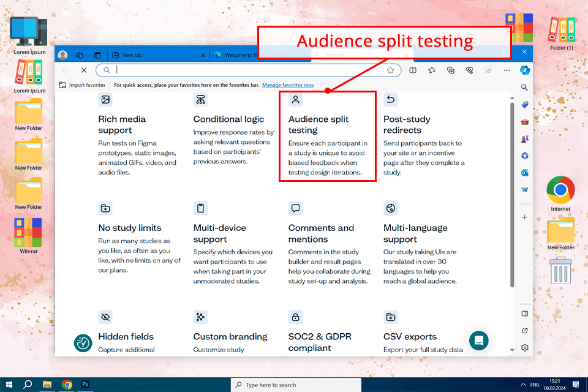Open the Favorites list toolbar icon
The image size is (588, 392).
432,70
